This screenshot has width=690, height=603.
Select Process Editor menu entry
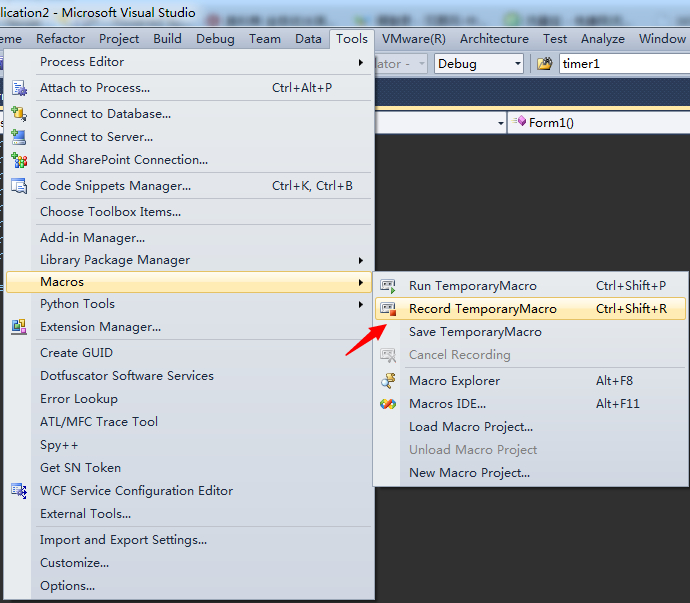(188, 62)
